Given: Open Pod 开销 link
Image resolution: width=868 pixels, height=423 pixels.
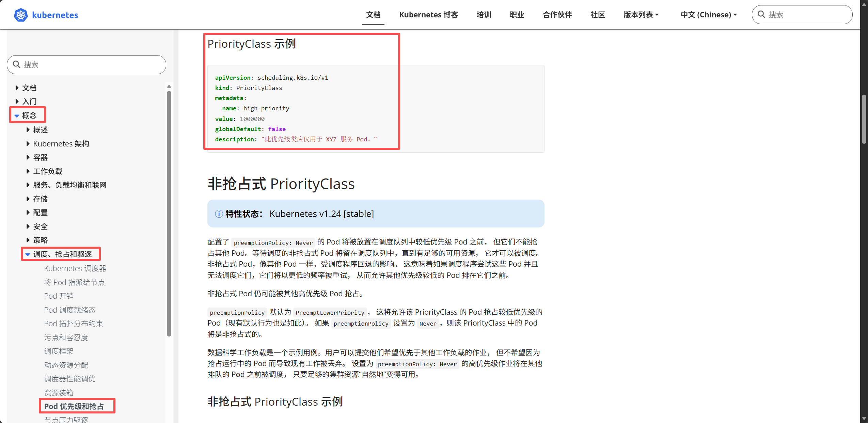Looking at the screenshot, I should click(x=59, y=296).
